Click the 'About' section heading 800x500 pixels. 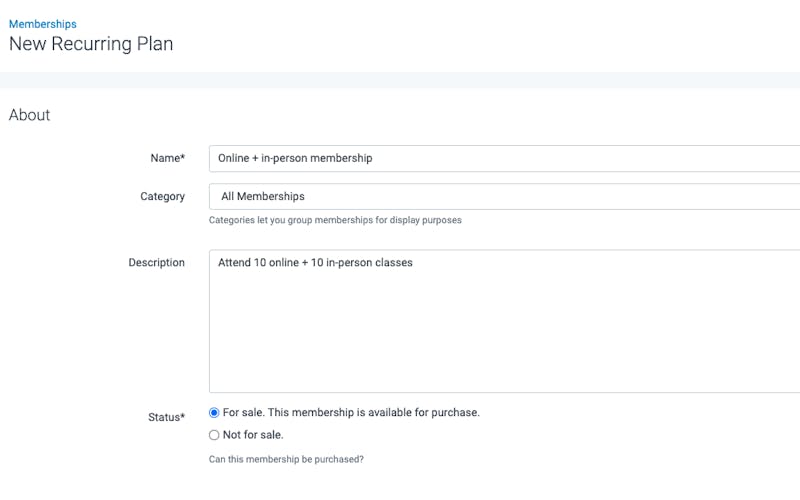click(30, 115)
